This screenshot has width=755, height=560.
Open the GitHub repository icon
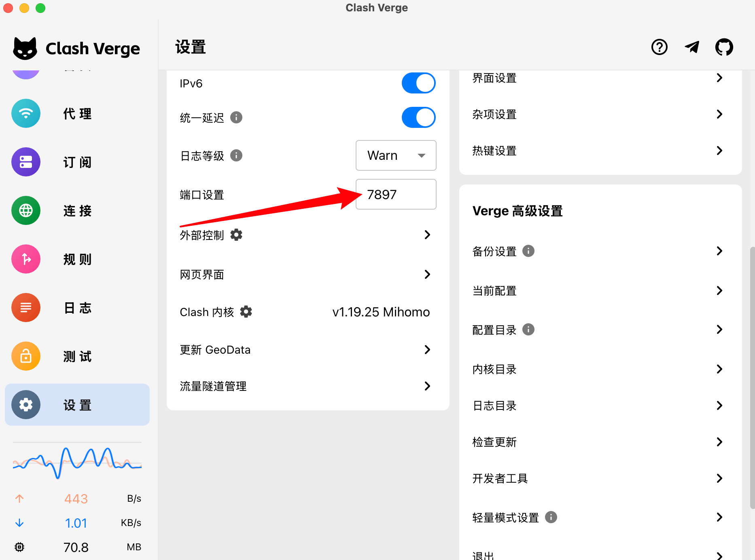coord(724,47)
